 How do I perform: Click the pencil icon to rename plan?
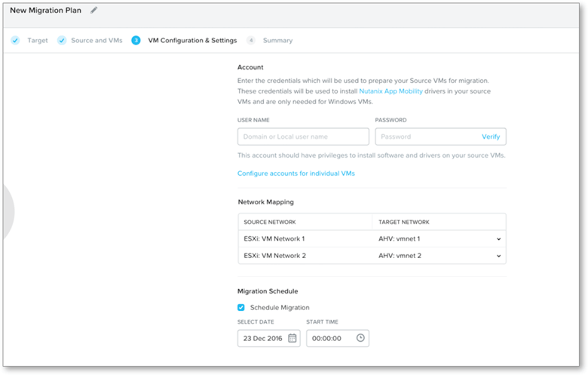(x=94, y=11)
